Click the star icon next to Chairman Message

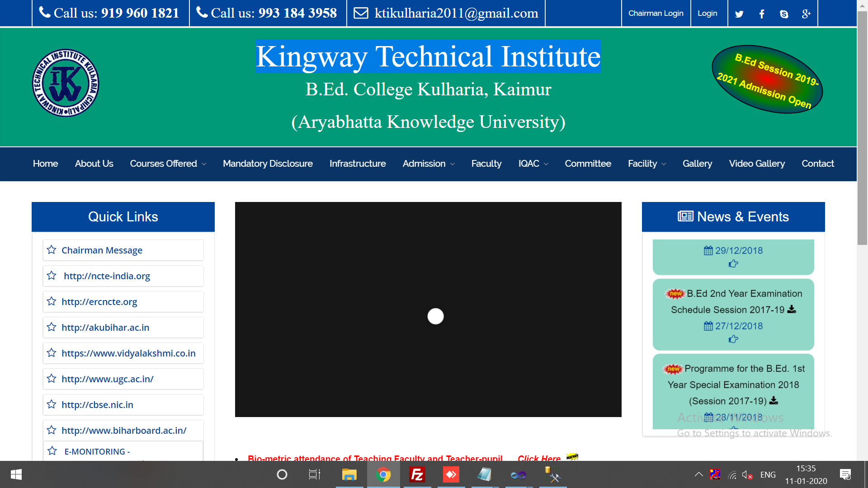pyautogui.click(x=52, y=250)
